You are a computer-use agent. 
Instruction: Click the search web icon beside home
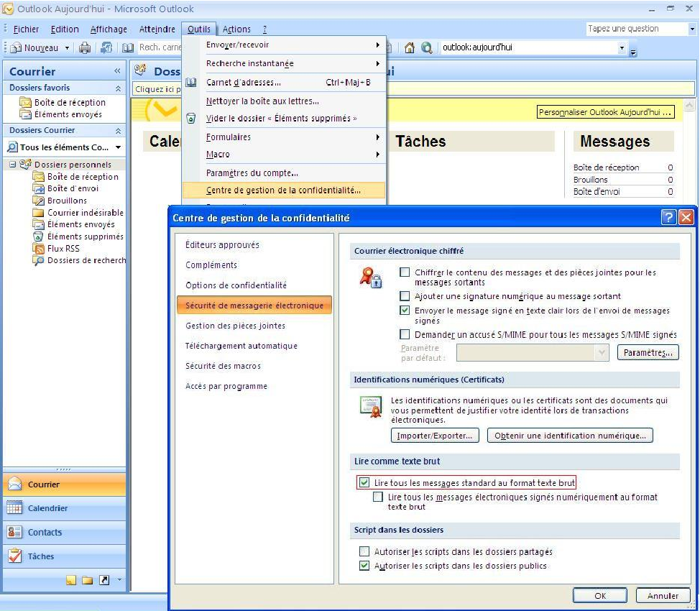426,47
